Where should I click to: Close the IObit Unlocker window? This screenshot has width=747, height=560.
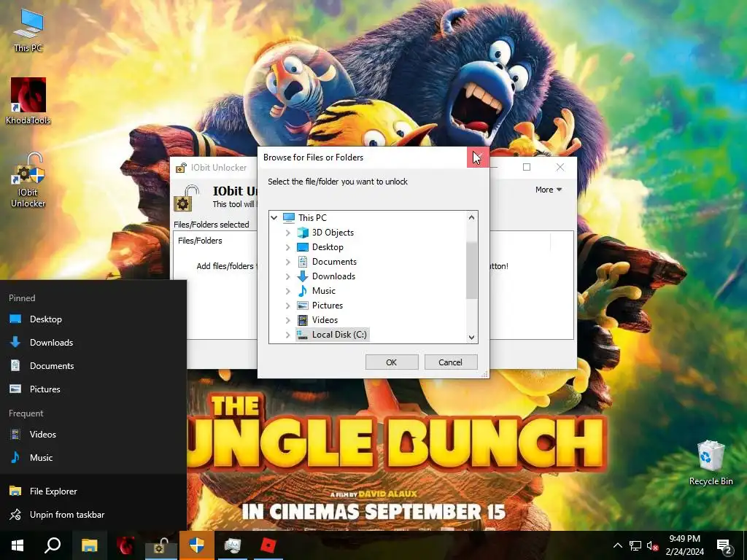(560, 167)
